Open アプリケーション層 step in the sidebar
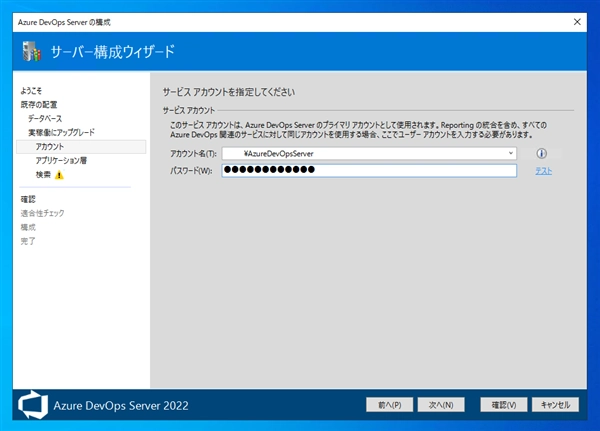Image resolution: width=600 pixels, height=431 pixels. (x=61, y=160)
